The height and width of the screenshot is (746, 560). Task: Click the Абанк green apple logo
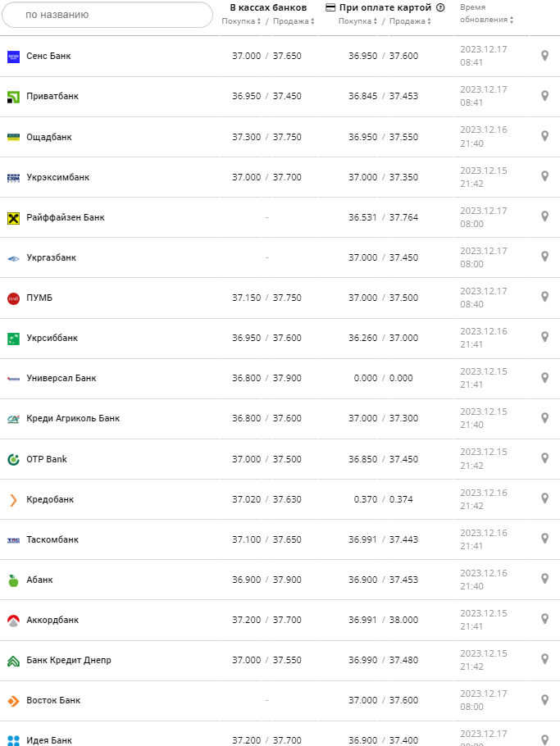pyautogui.click(x=13, y=580)
